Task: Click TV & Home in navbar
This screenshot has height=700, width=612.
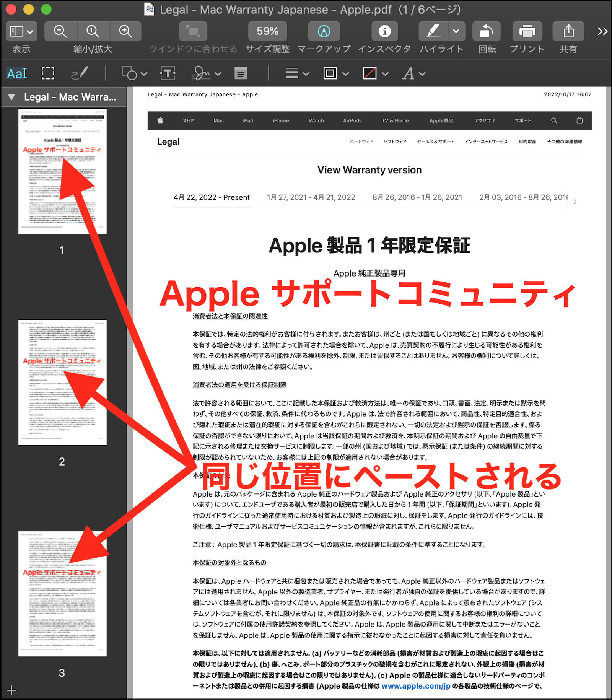Action: 395,120
